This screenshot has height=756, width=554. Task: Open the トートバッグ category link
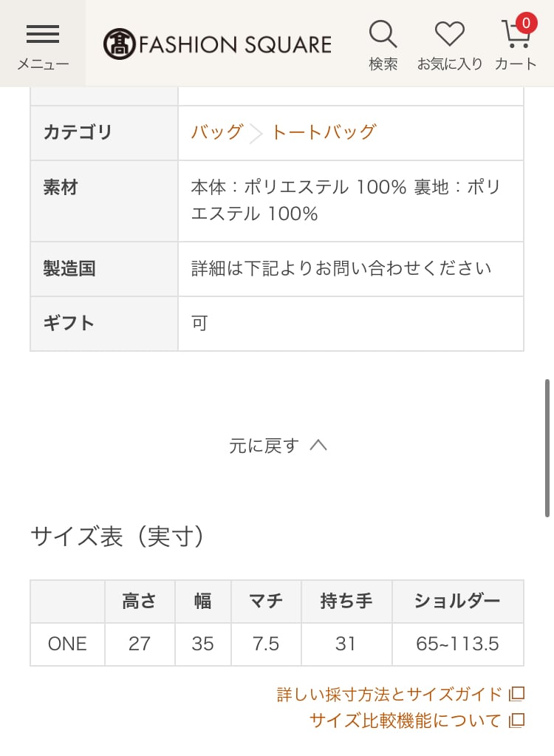pos(324,132)
